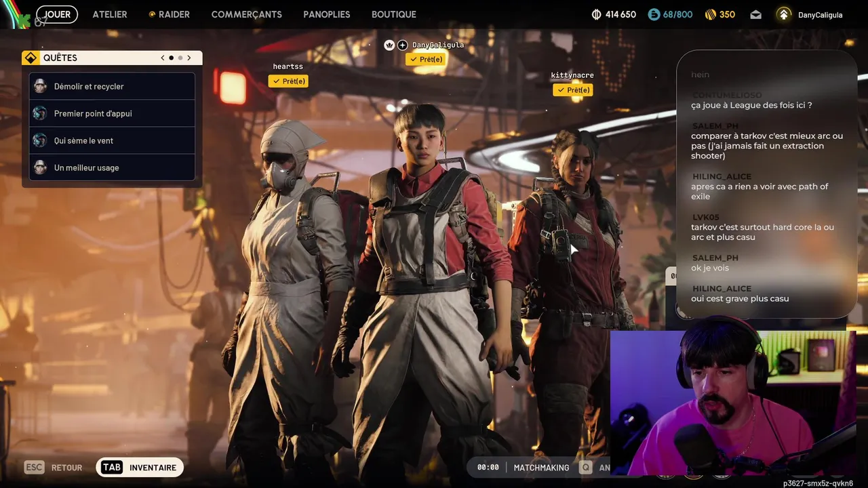Toggle ready status under kittynacre
This screenshot has height=488, width=868.
(x=572, y=90)
